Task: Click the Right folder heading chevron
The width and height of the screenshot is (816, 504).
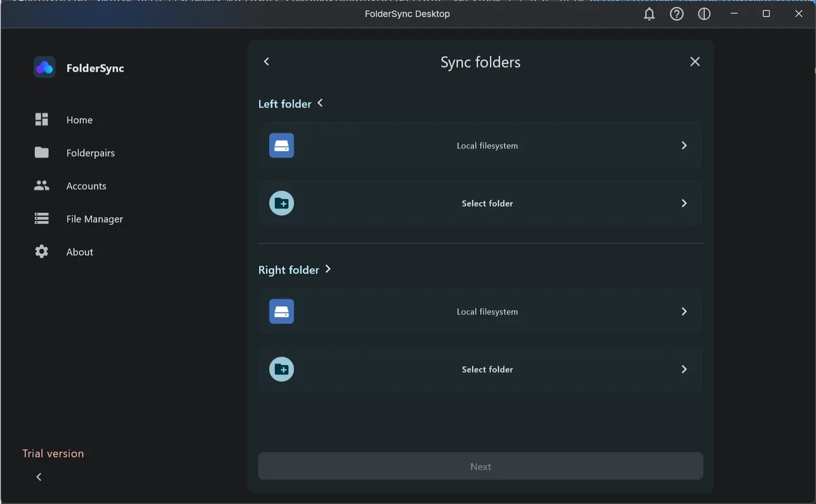Action: [328, 269]
